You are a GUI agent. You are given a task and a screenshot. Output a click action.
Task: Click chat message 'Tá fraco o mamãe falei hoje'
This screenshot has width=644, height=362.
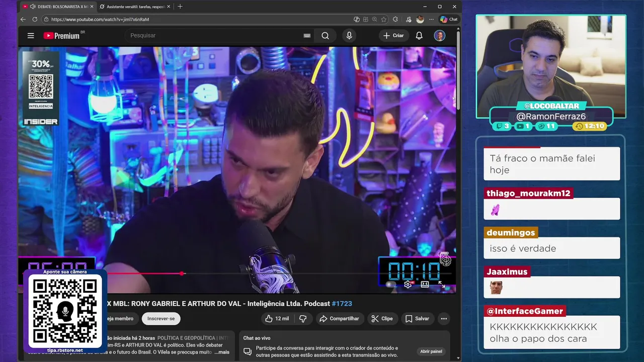pyautogui.click(x=551, y=164)
